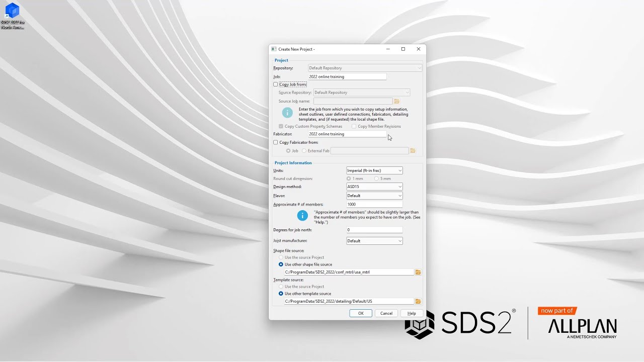Browse for shape file source folder

418,272
